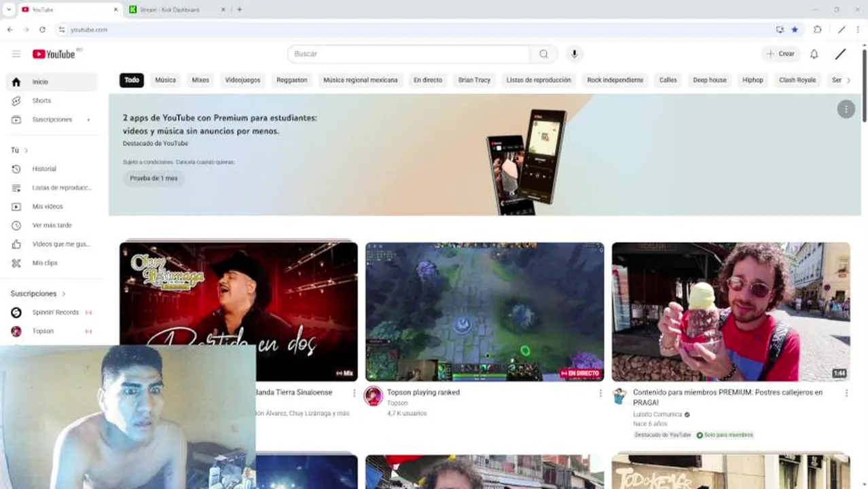Switch to Stream - Kick Dashboard tab

click(175, 10)
